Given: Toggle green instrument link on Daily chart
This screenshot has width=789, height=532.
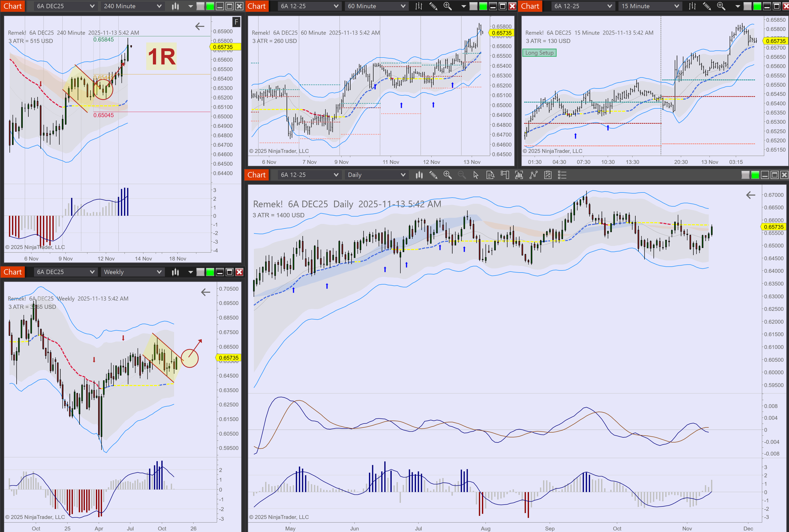Looking at the screenshot, I should click(755, 175).
